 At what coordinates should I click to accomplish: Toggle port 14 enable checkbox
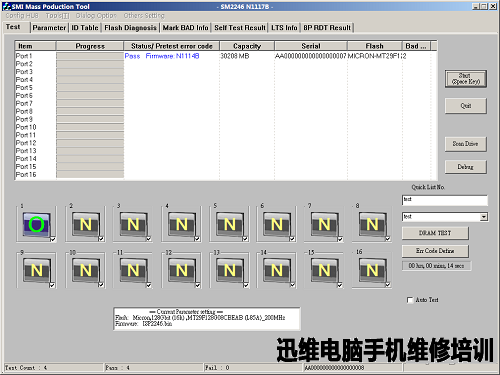293,285
